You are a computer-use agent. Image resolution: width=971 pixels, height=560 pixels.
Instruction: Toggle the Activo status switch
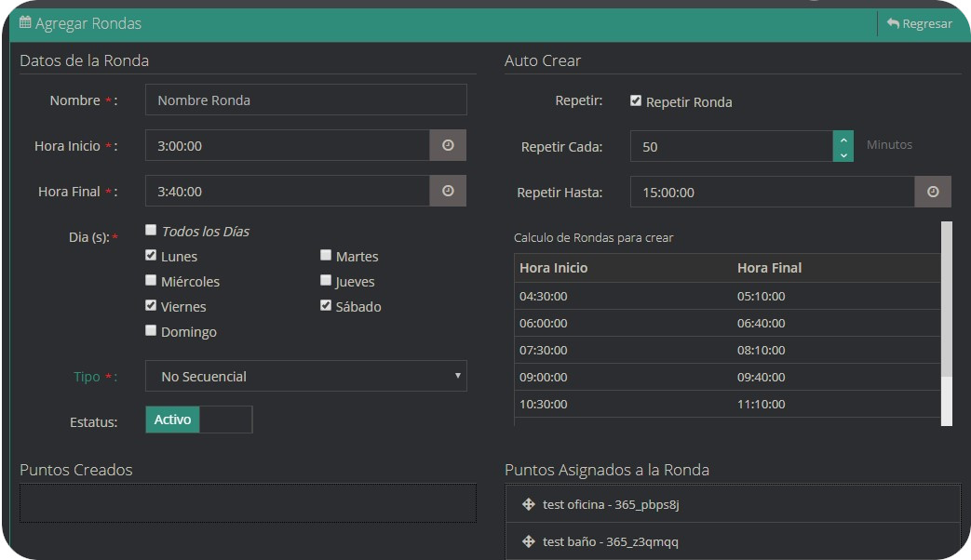click(198, 420)
